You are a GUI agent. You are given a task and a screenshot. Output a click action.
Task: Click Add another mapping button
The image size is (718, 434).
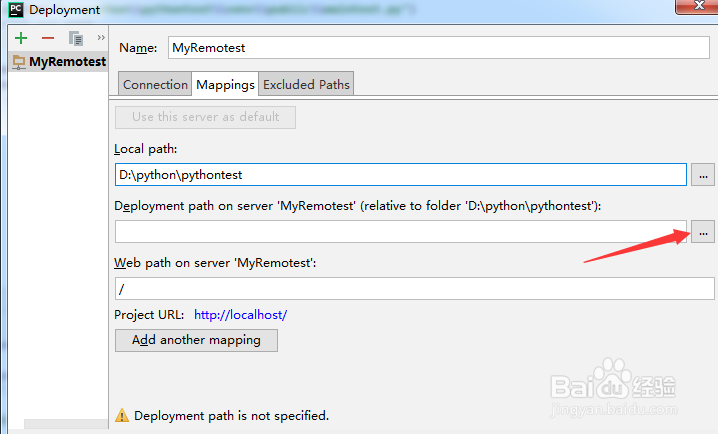coord(196,340)
